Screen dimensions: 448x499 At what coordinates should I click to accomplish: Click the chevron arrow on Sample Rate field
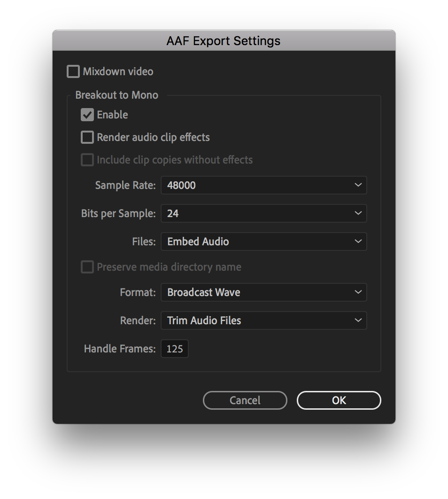358,185
